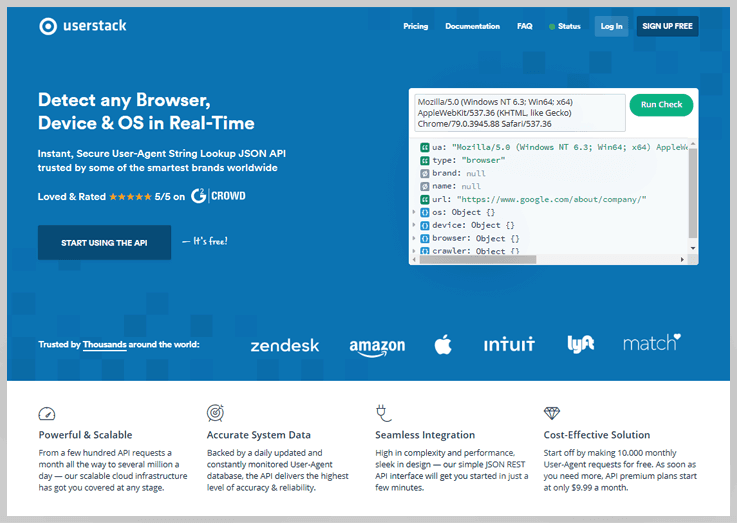This screenshot has width=737, height=523.
Task: Click the diamond icon above Cost-Effective Solution
Action: [x=551, y=413]
